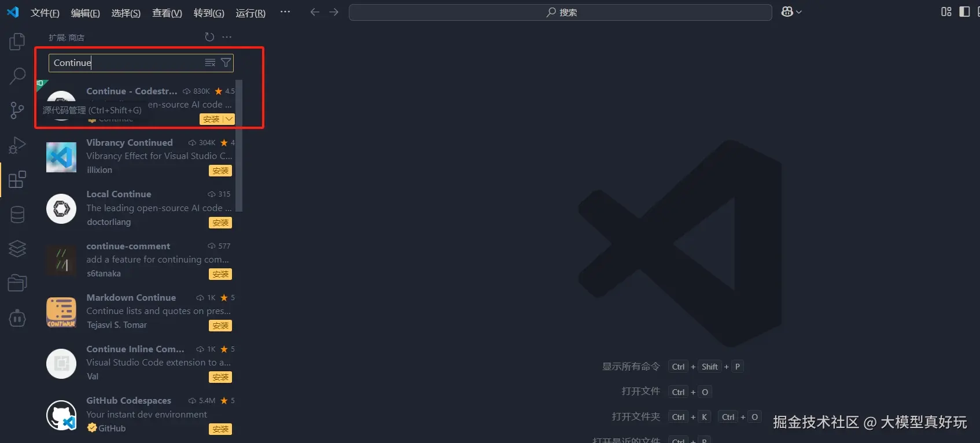Open Vibrancy Continued extension icon
This screenshot has width=980, height=443.
(61, 157)
